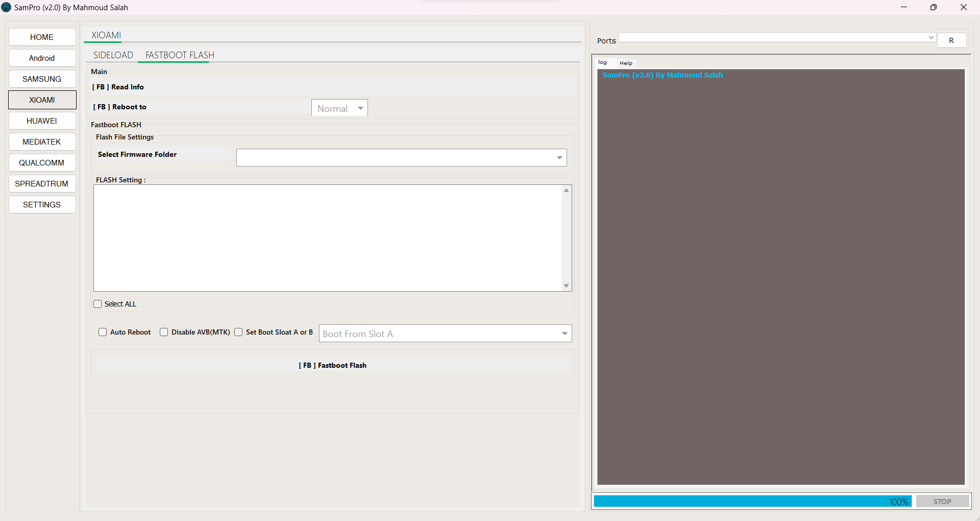
Task: Open the SETTINGS page
Action: 42,204
